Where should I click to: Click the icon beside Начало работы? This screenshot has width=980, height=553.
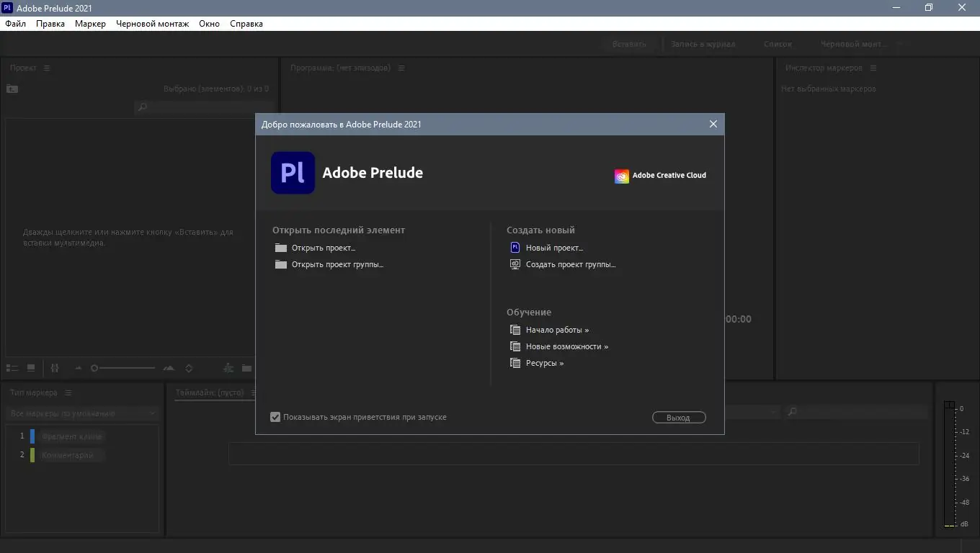[x=514, y=330]
